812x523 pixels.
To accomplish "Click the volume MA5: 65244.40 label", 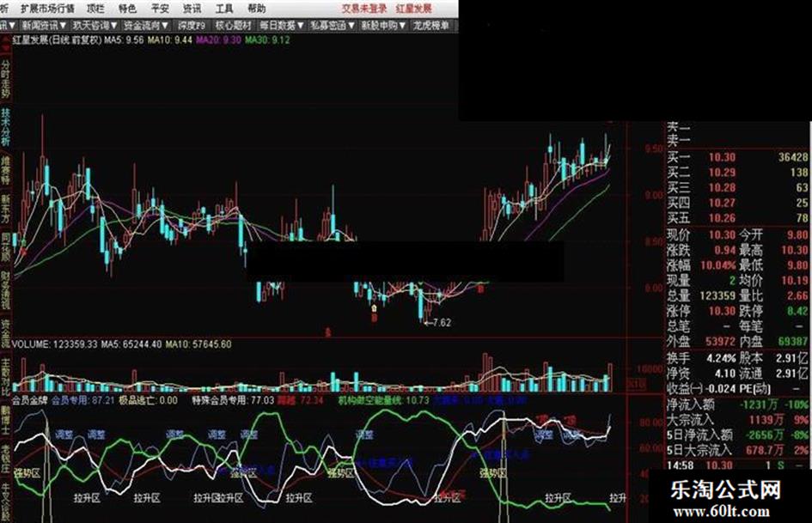I will (131, 344).
